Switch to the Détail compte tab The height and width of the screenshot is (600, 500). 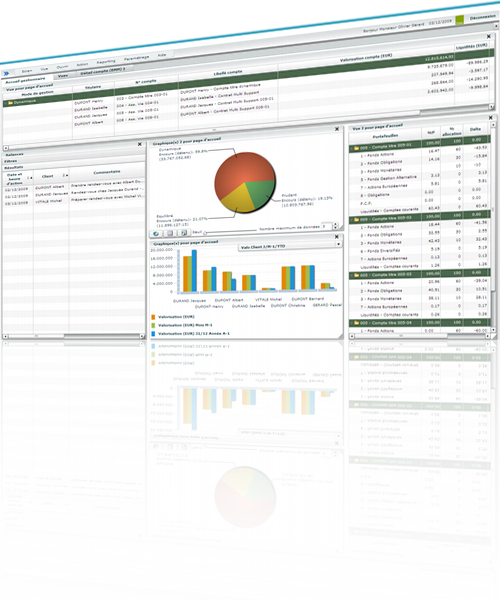[x=103, y=71]
